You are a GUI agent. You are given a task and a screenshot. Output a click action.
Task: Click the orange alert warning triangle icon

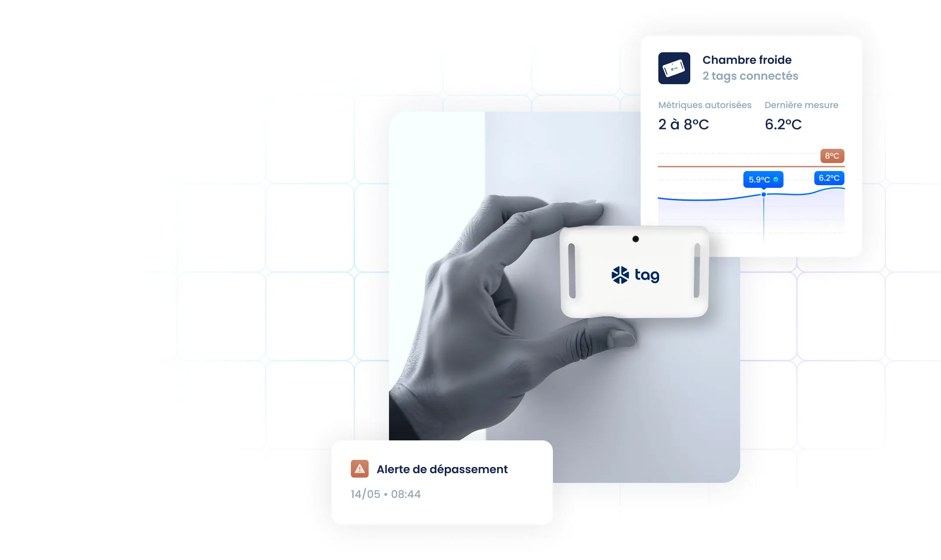click(360, 469)
